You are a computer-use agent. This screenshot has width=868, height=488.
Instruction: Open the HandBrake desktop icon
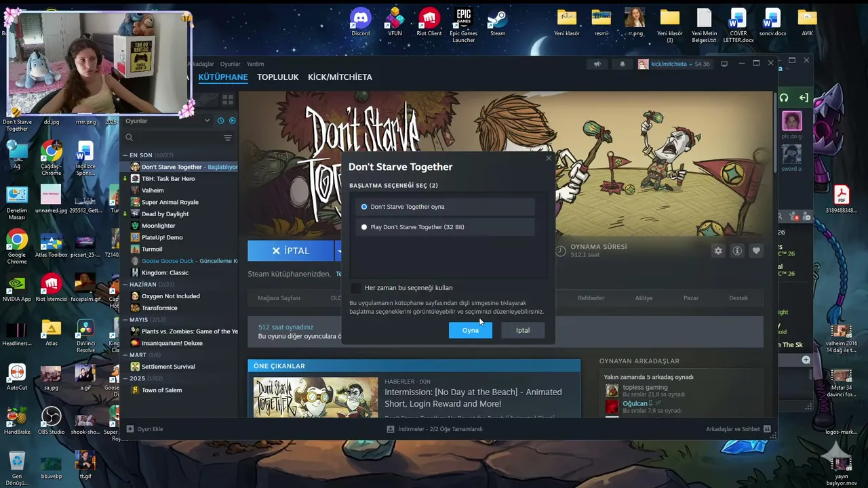pyautogui.click(x=17, y=421)
